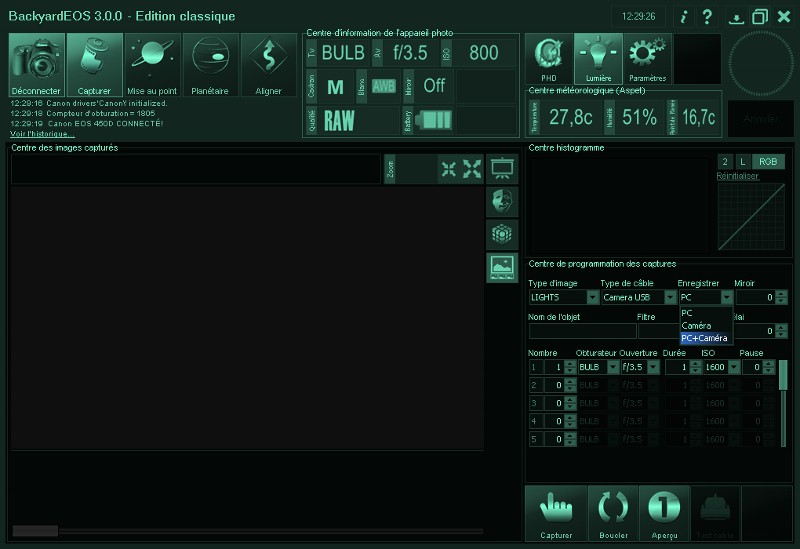This screenshot has height=549, width=800.
Task: Select histogram RGB button
Action: pos(768,162)
